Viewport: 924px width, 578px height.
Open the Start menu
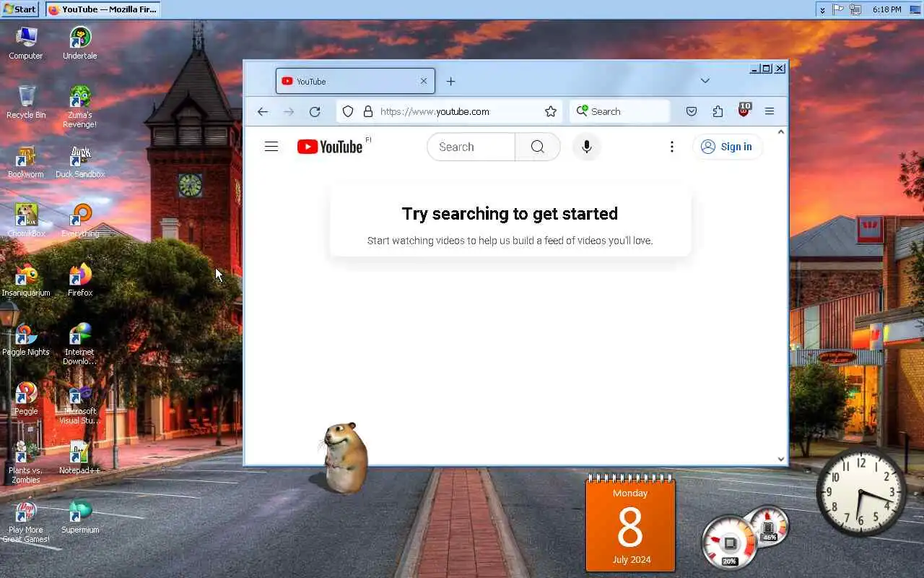click(x=20, y=9)
